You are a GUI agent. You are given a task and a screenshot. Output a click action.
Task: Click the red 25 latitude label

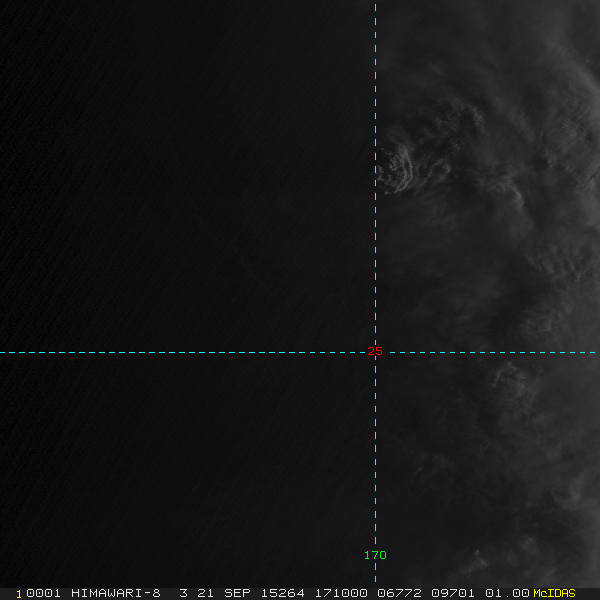tap(375, 352)
